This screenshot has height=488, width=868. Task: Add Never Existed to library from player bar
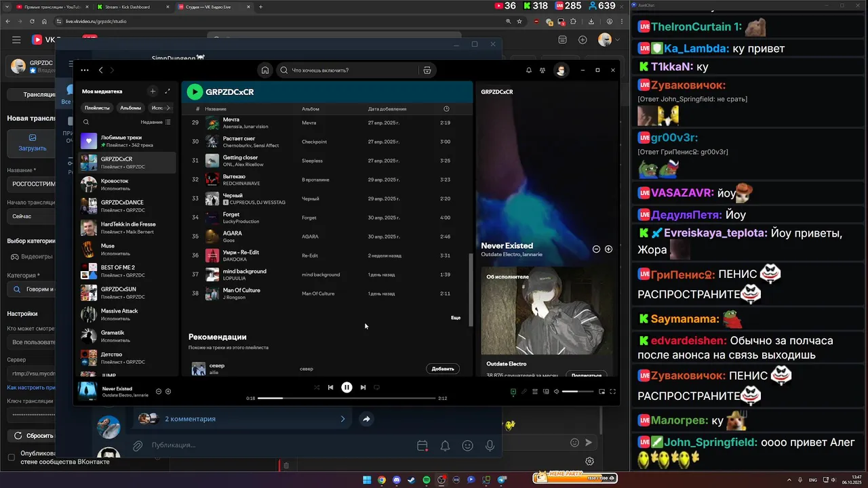tap(168, 391)
